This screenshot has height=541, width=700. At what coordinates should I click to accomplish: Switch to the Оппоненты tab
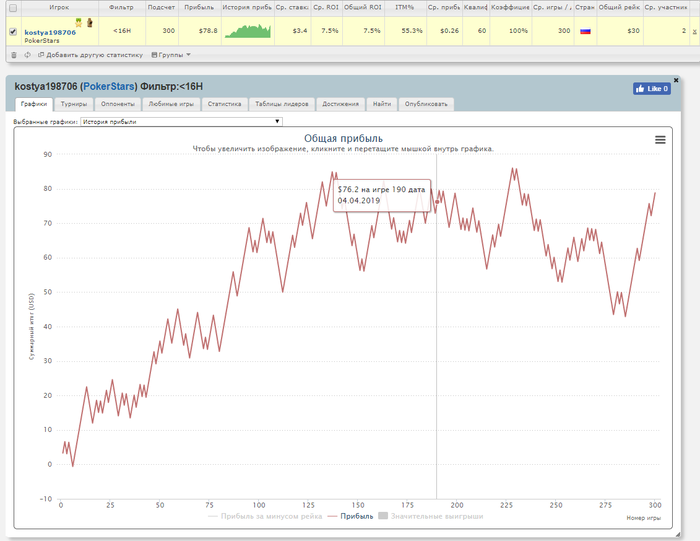(118, 104)
